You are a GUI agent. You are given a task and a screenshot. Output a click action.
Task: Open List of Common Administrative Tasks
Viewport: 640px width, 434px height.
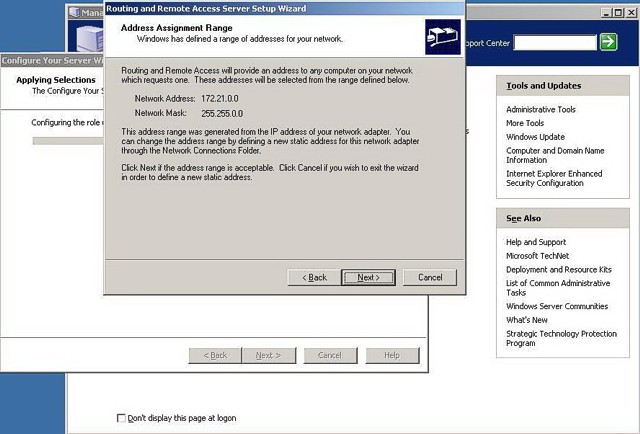pos(558,288)
